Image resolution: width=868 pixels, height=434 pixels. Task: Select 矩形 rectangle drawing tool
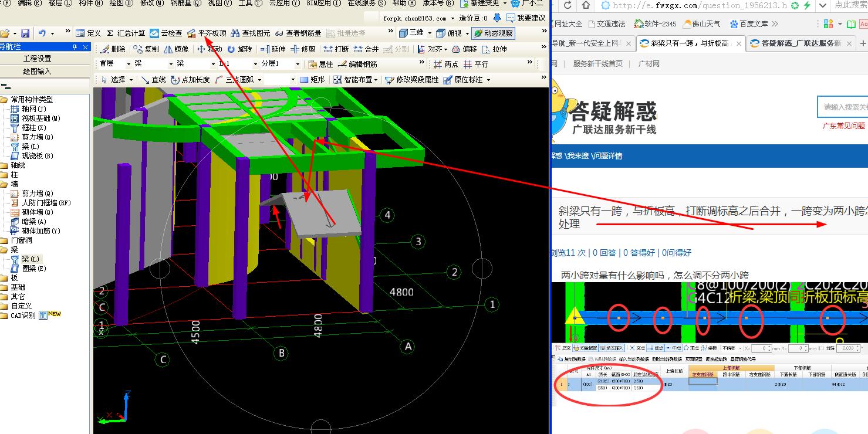point(312,79)
